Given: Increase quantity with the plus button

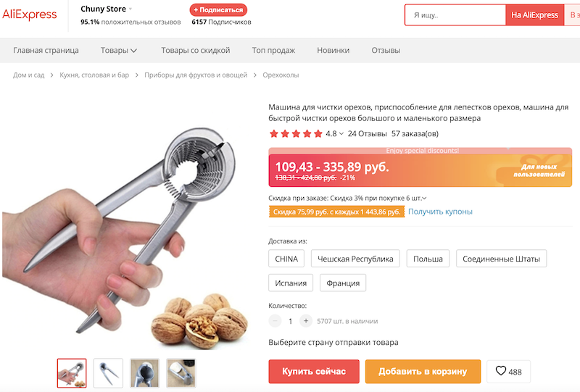Looking at the screenshot, I should (305, 321).
